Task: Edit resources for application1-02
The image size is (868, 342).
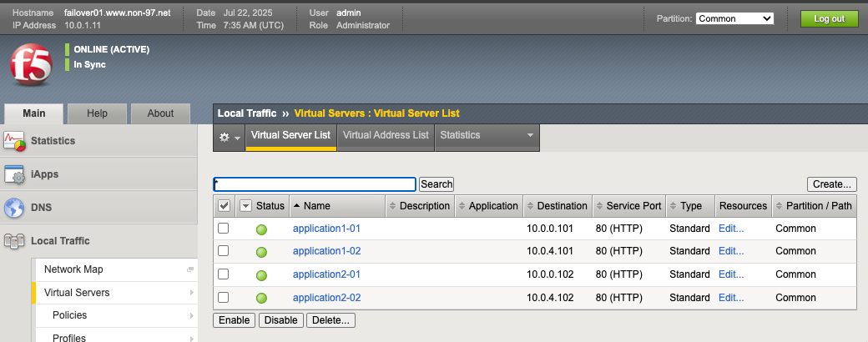Action: [x=731, y=251]
